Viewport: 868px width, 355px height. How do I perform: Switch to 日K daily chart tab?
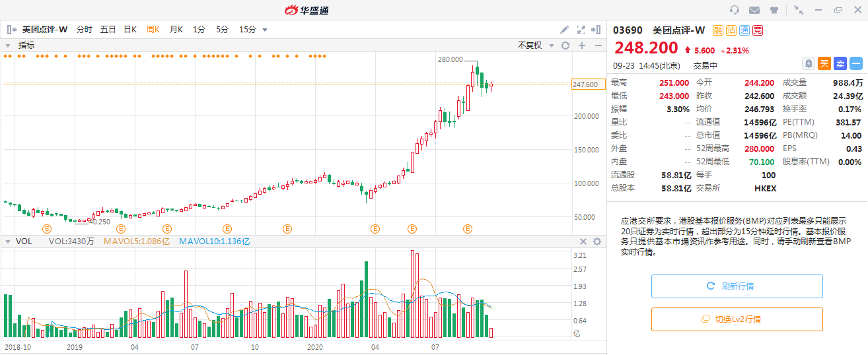point(130,30)
